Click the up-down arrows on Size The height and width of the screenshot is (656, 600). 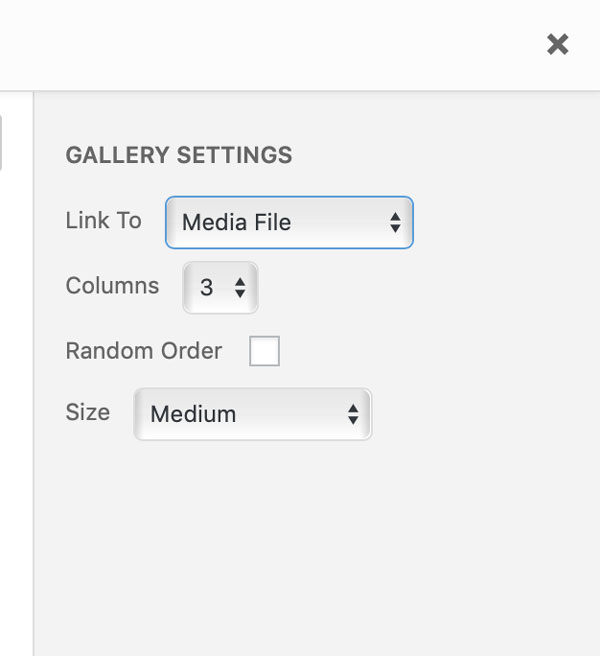353,414
